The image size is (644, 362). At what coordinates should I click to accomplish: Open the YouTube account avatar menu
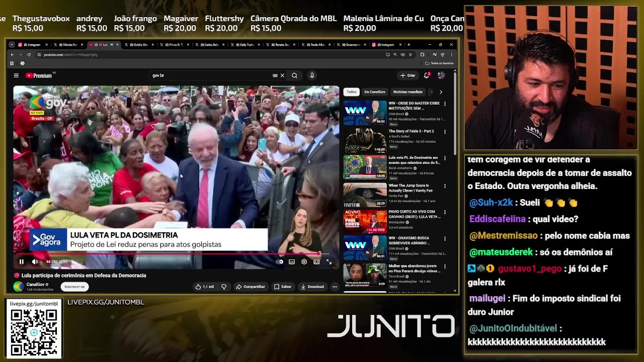pyautogui.click(x=441, y=75)
